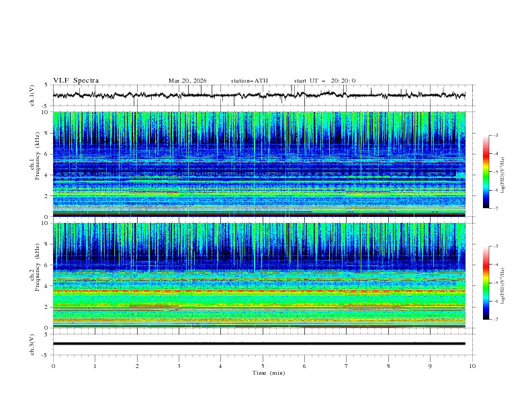
Task: Click the "10" kHz tick on ch.2 frequency axis
Action: pyautogui.click(x=46, y=223)
